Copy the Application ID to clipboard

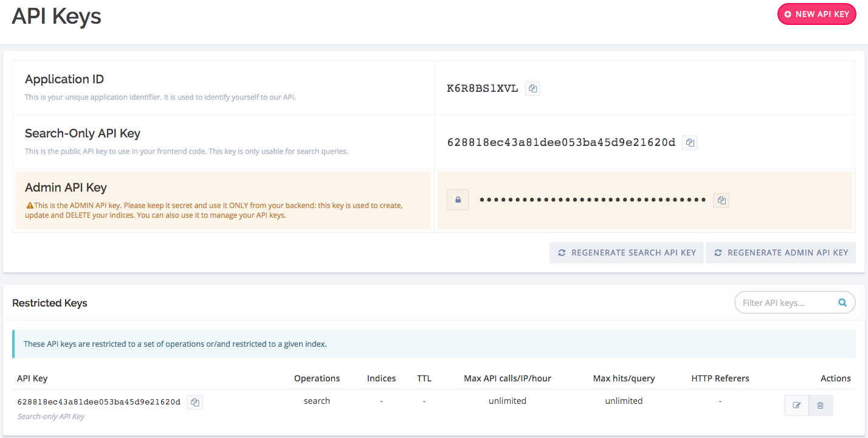click(x=532, y=89)
